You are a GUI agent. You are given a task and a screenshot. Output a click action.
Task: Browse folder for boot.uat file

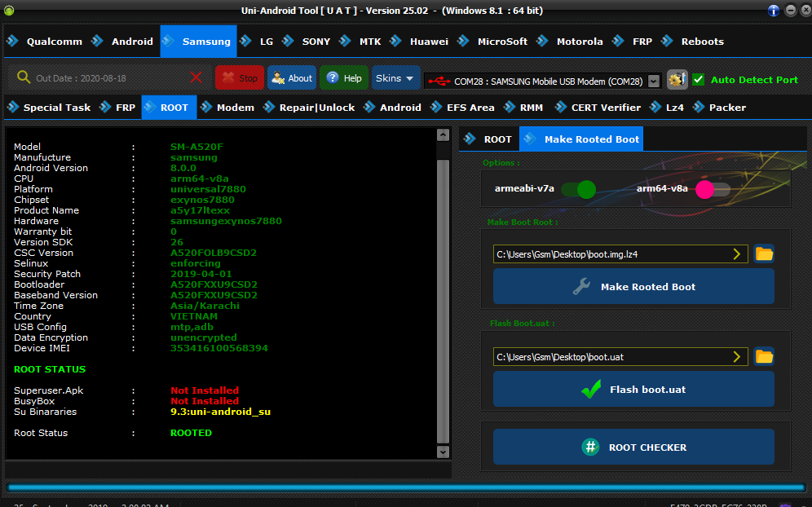(x=764, y=356)
